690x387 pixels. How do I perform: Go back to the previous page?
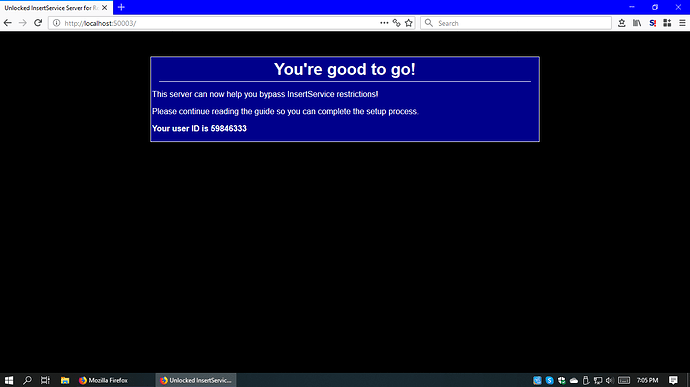pos(7,23)
